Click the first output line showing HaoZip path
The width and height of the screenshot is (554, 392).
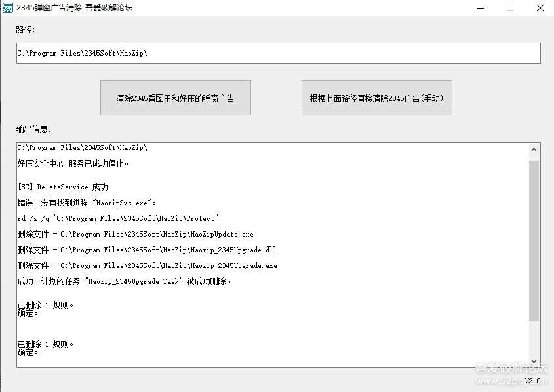pyautogui.click(x=83, y=147)
